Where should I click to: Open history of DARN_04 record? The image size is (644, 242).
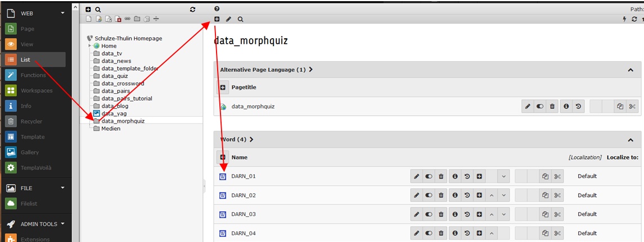pyautogui.click(x=467, y=234)
